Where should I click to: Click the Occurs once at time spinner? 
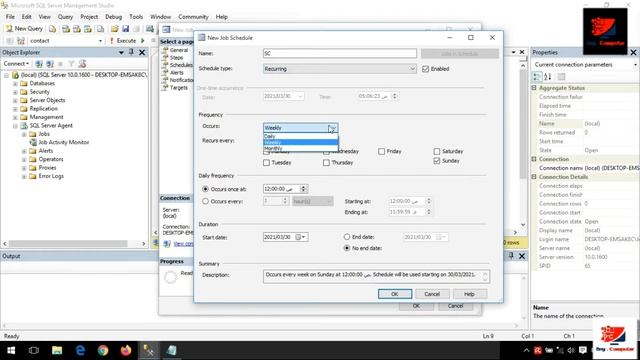coord(303,189)
